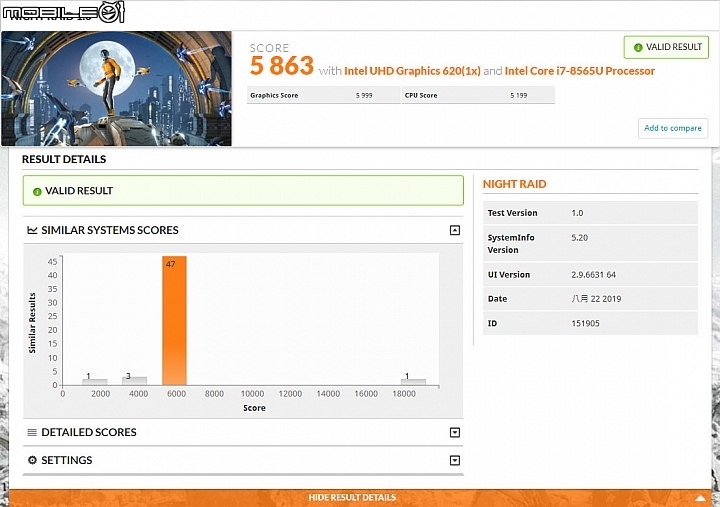Expand the Detailed Scores section
This screenshot has height=507, width=720.
[455, 432]
